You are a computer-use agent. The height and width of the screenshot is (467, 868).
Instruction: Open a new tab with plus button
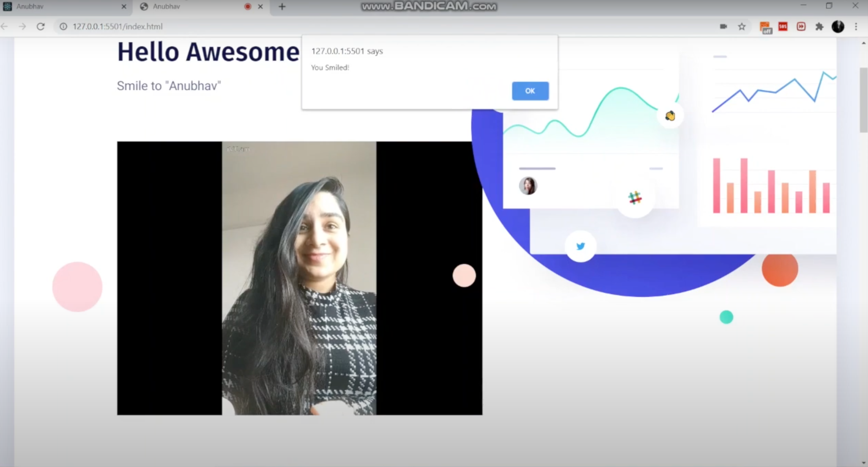click(282, 6)
